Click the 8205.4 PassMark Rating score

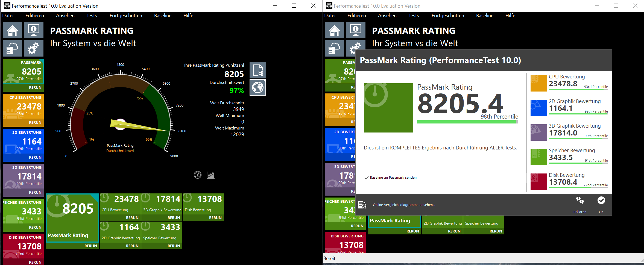click(460, 103)
